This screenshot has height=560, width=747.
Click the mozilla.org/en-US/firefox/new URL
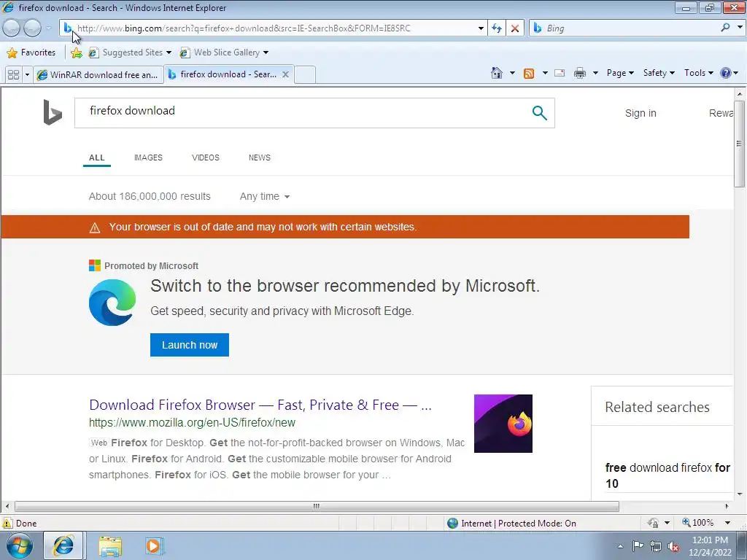pos(192,422)
